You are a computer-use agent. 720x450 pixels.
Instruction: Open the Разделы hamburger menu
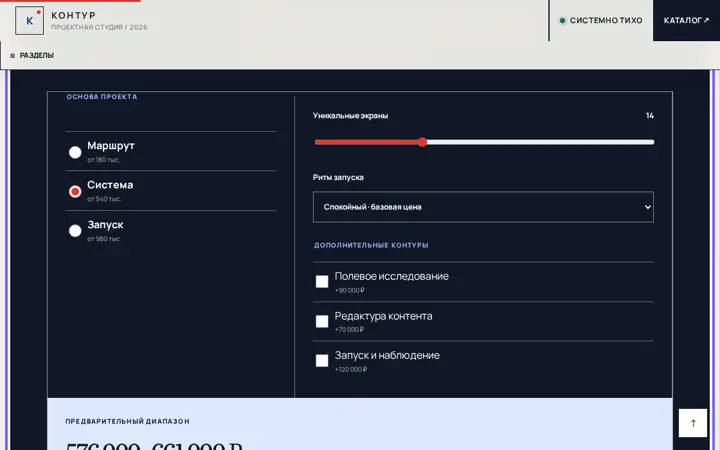click(32, 56)
